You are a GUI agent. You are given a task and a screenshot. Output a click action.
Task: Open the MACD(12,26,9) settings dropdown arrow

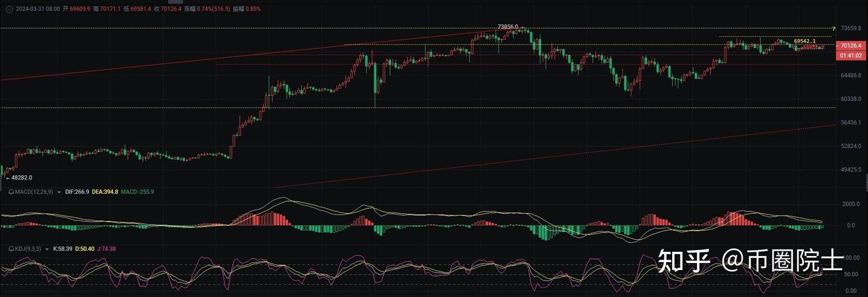[x=59, y=192]
